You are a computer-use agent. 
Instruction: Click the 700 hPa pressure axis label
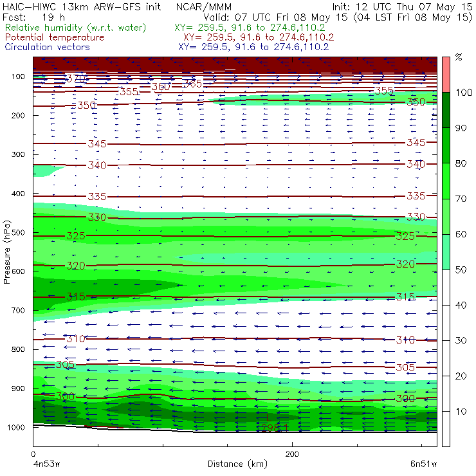(x=18, y=310)
